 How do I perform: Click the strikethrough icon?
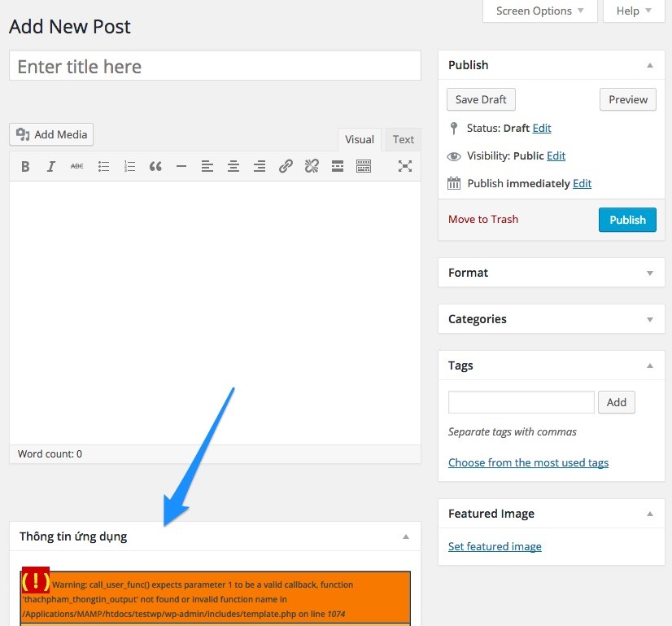click(x=77, y=166)
